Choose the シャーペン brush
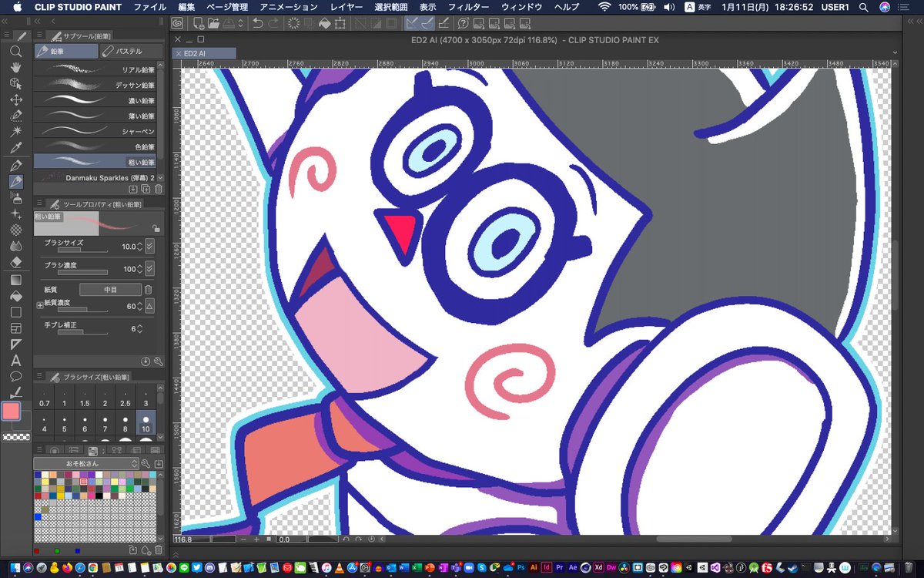Viewport: 924px width, 578px height. [x=95, y=131]
